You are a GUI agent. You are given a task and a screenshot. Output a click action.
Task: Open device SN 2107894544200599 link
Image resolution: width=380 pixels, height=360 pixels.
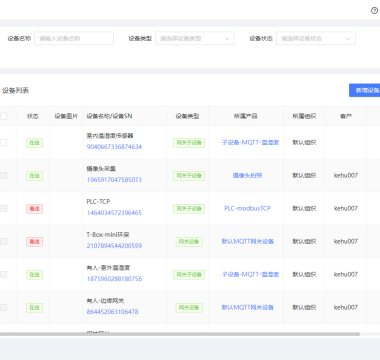coord(114,246)
